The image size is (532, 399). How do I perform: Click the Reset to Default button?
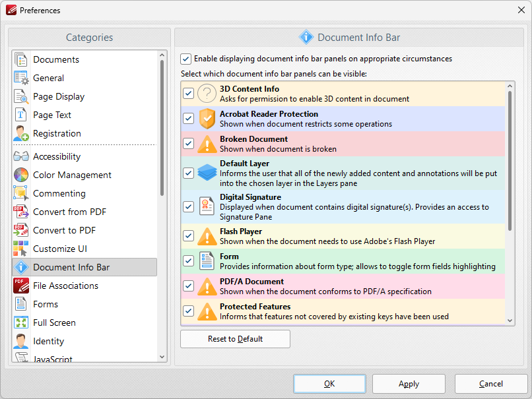pos(235,339)
